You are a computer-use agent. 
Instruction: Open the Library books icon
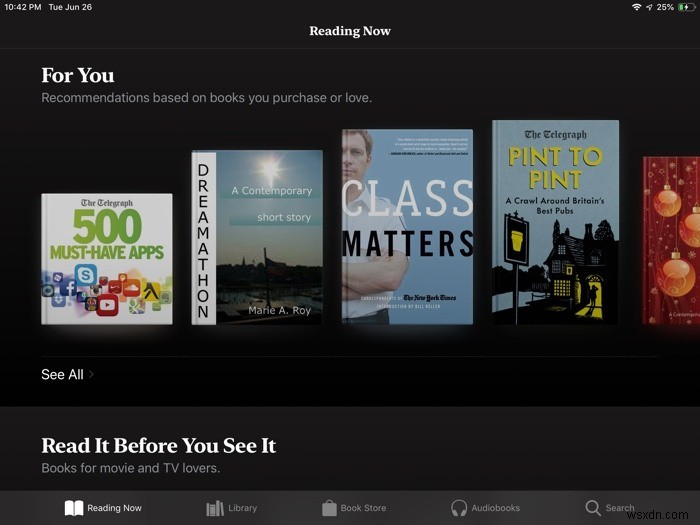click(x=215, y=508)
